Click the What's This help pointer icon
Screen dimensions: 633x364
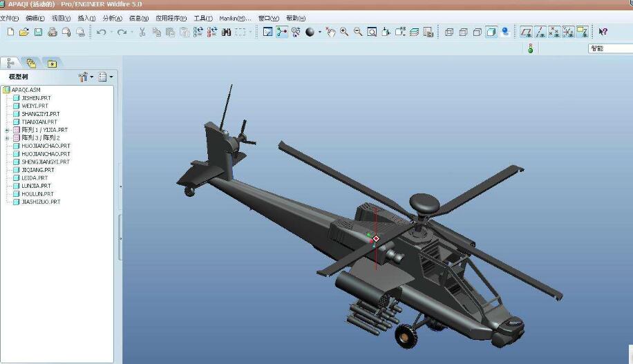pyautogui.click(x=603, y=32)
